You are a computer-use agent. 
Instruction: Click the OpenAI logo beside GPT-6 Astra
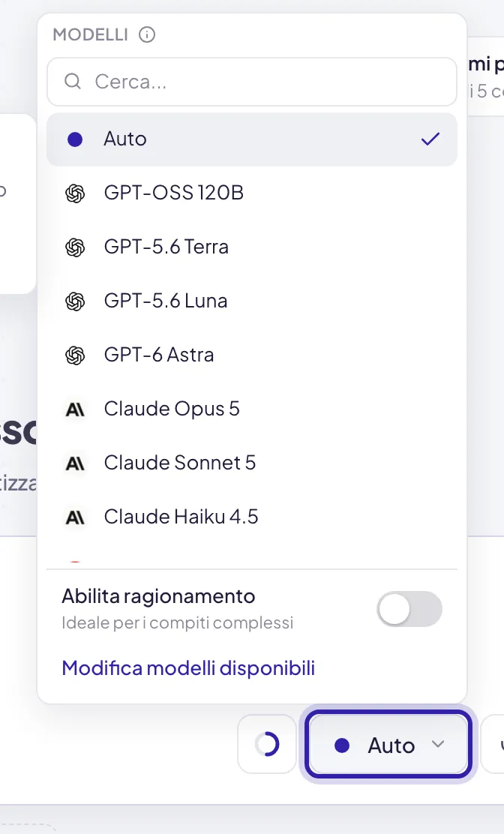coord(75,355)
